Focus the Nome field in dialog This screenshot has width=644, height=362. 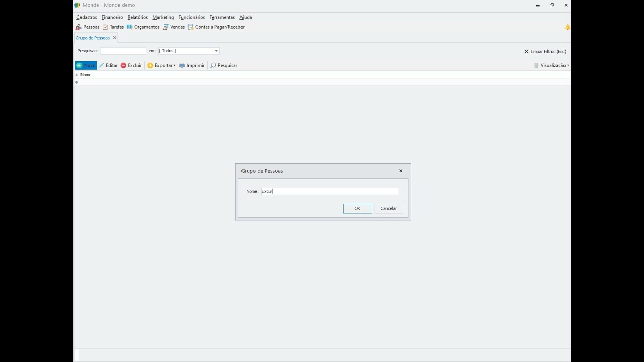(330, 191)
